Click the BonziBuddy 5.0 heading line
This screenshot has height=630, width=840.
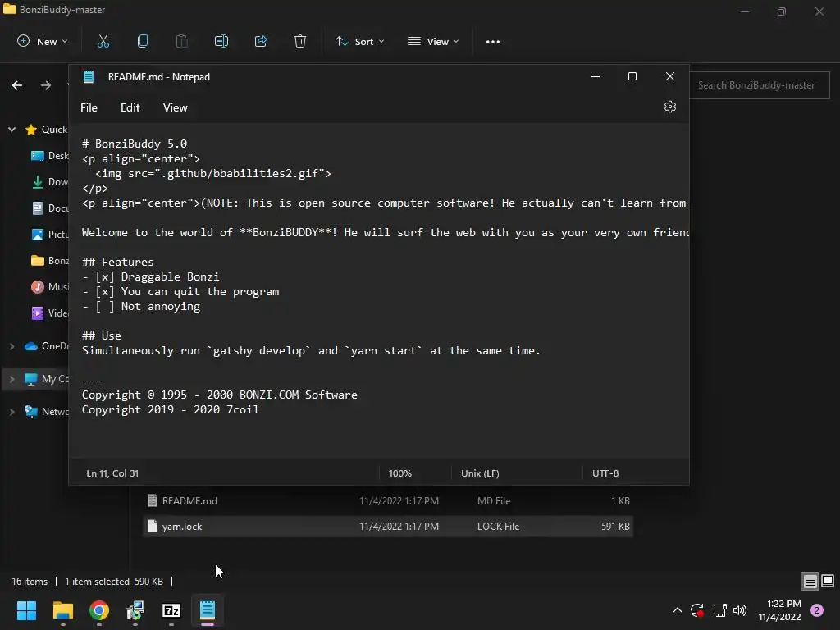tap(135, 144)
